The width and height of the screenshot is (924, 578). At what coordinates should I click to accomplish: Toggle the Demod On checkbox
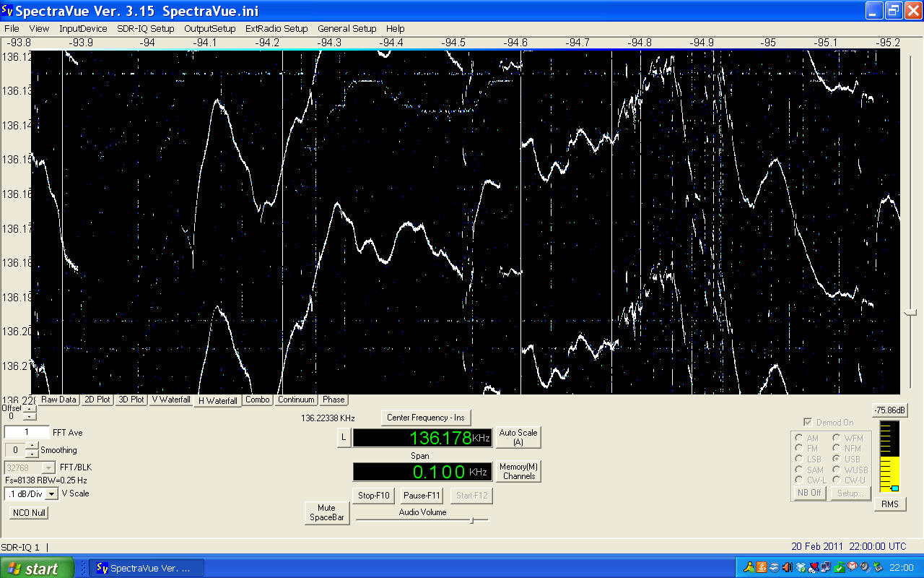(808, 423)
